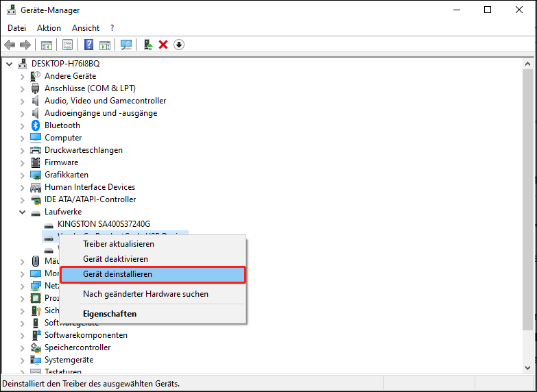Expand the Druckwarteschlangen category
This screenshot has width=537, height=392.
click(22, 150)
